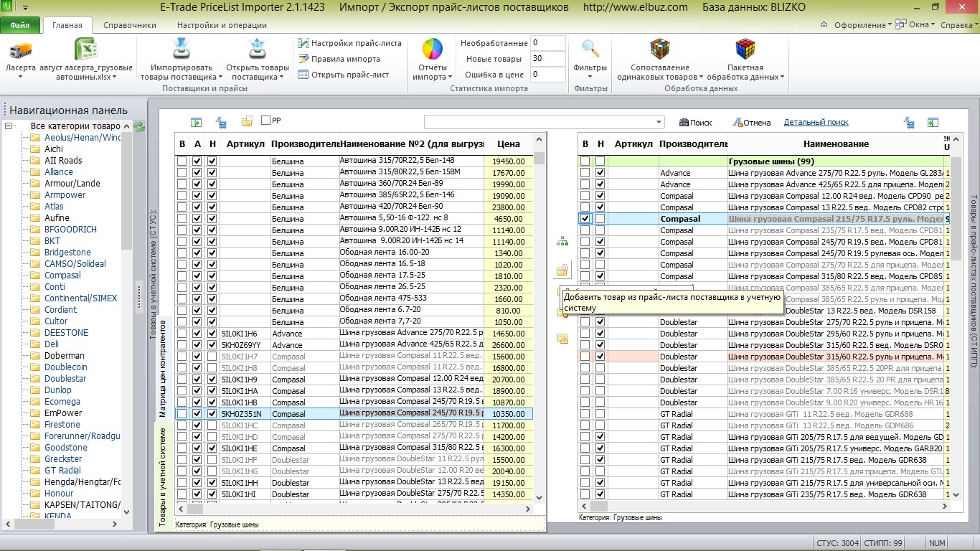Click the article cell 5IL0KI1HE
The width and height of the screenshot is (980, 551).
point(245,448)
